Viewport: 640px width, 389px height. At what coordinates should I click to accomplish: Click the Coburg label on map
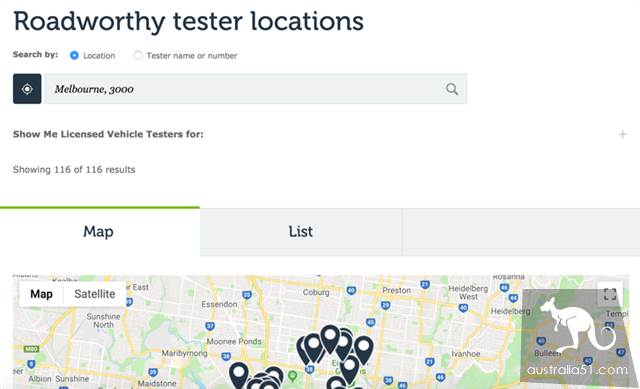tap(316, 292)
